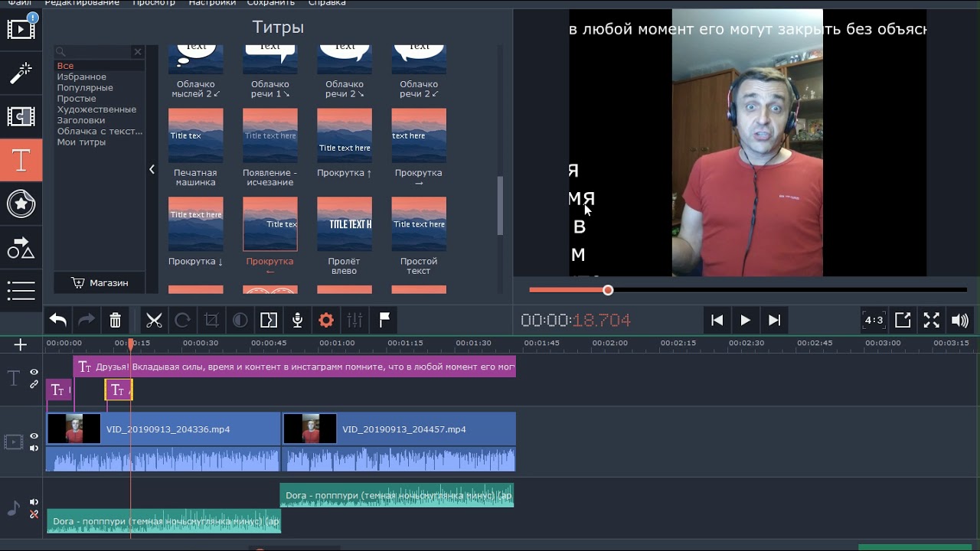
Task: Open Color adjustments tool icon
Action: tap(240, 320)
